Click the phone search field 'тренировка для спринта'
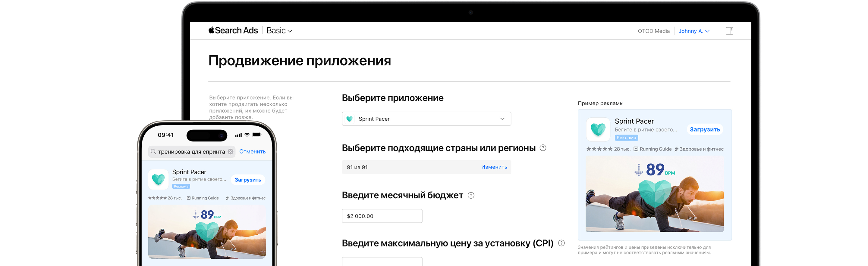The image size is (868, 266). pyautogui.click(x=191, y=152)
